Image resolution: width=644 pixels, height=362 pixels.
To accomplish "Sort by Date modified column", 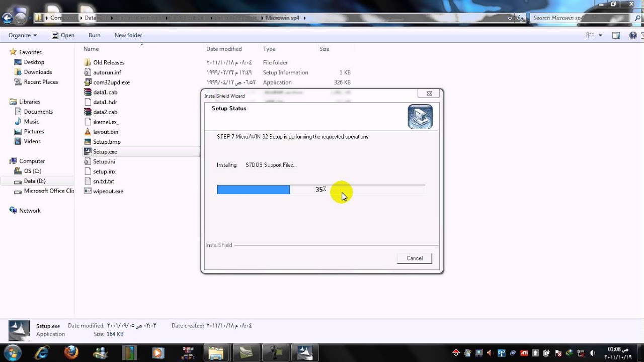I will (224, 49).
